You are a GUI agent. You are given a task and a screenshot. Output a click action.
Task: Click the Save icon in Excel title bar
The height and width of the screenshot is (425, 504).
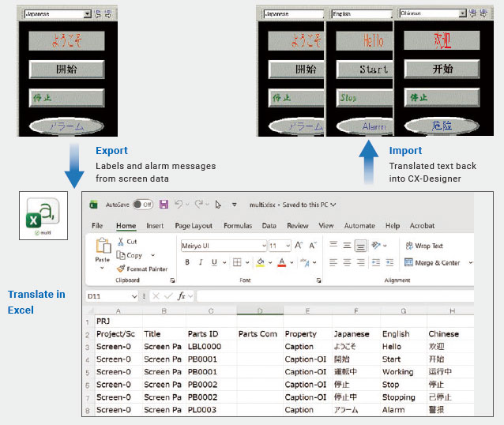tap(164, 204)
